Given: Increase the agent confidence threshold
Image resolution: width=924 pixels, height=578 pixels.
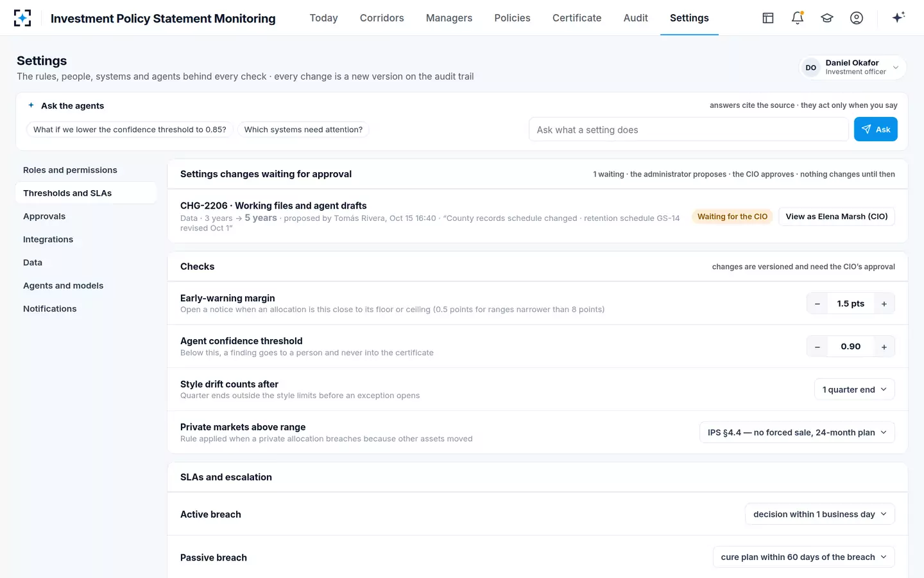Looking at the screenshot, I should point(884,347).
